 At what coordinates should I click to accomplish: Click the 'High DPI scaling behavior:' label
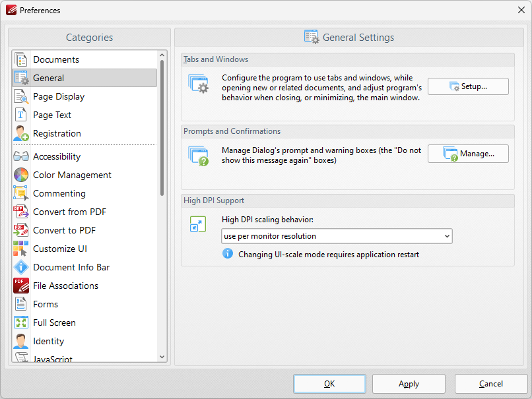[267, 220]
